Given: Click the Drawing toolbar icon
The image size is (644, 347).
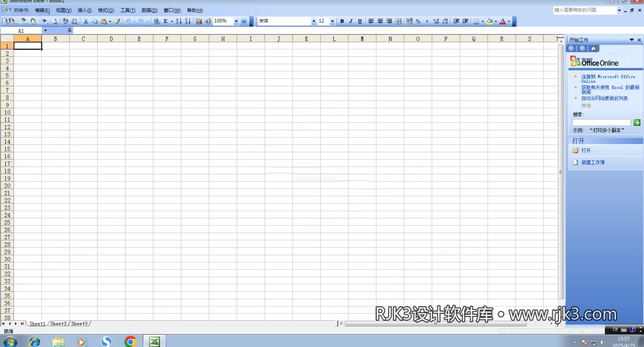Looking at the screenshot, I should pyautogui.click(x=208, y=21).
